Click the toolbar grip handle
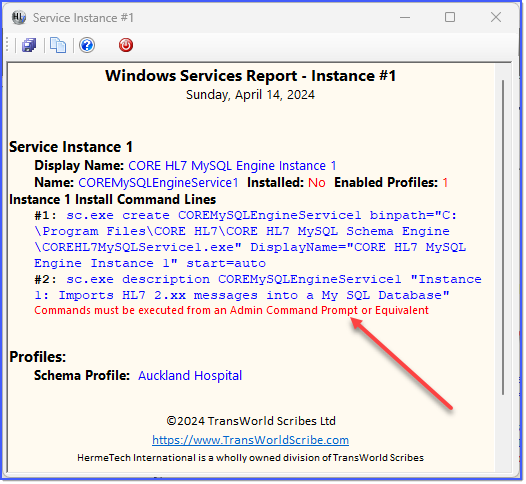The width and height of the screenshot is (526, 484). click(x=7, y=45)
